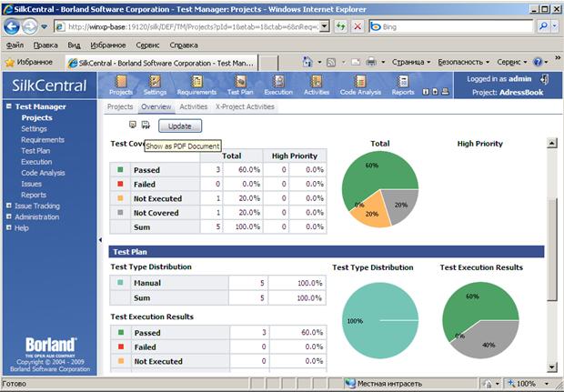Click the green Refresh page icon
This screenshot has width=564, height=392.
(x=340, y=26)
